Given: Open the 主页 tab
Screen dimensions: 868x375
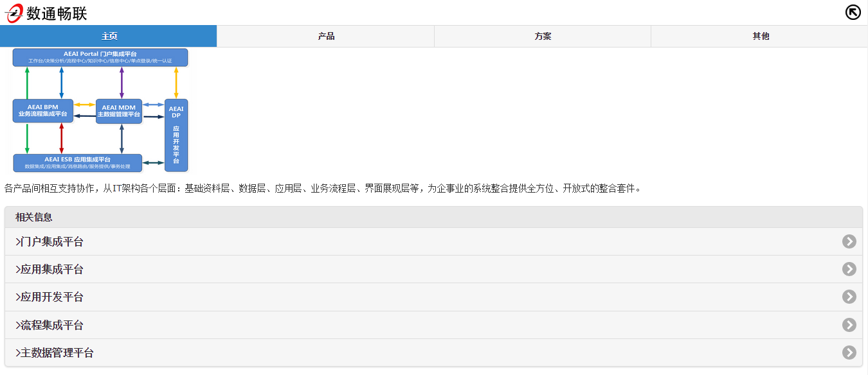Looking at the screenshot, I should [109, 36].
